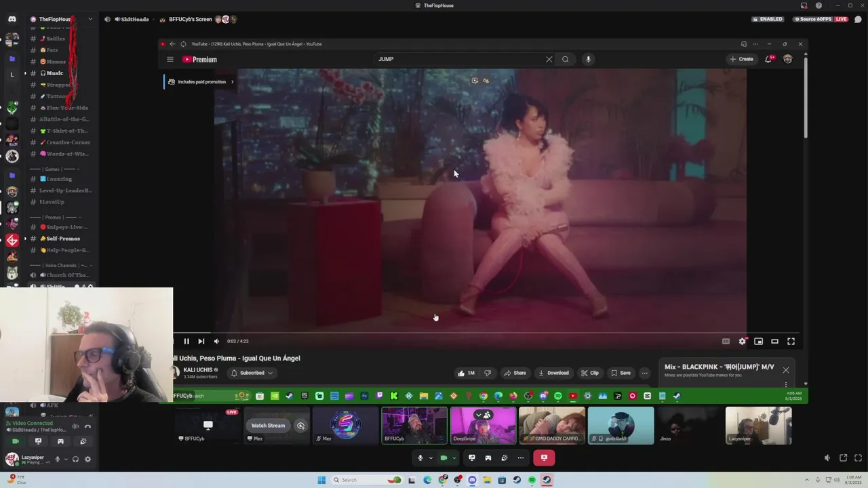Open the Subscribed notification dropdown
Viewport: 868px width, 488px height.
252,373
